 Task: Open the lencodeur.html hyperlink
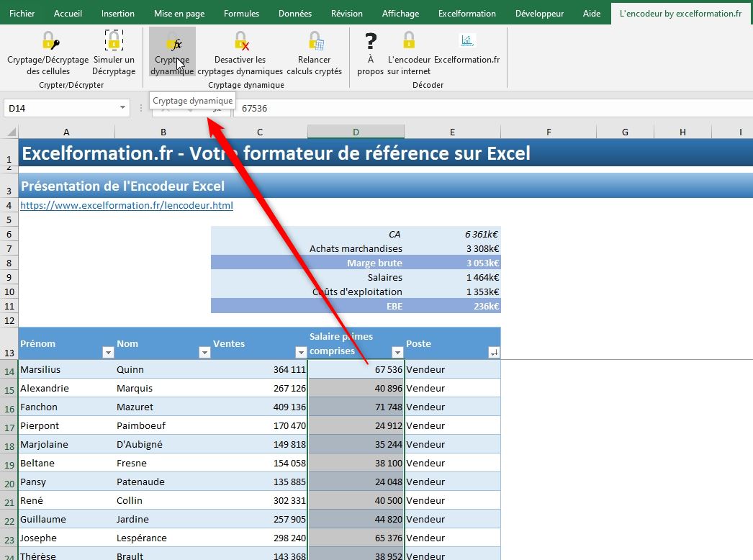pyautogui.click(x=126, y=205)
